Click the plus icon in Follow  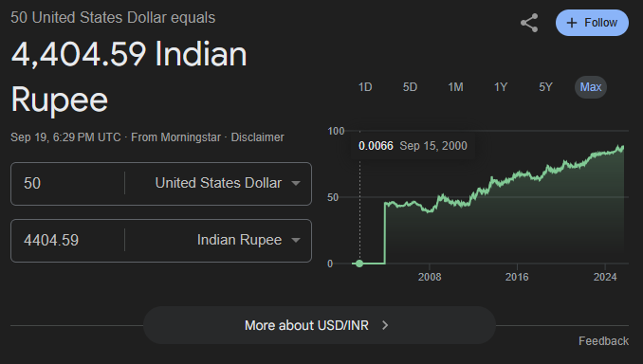tap(571, 23)
